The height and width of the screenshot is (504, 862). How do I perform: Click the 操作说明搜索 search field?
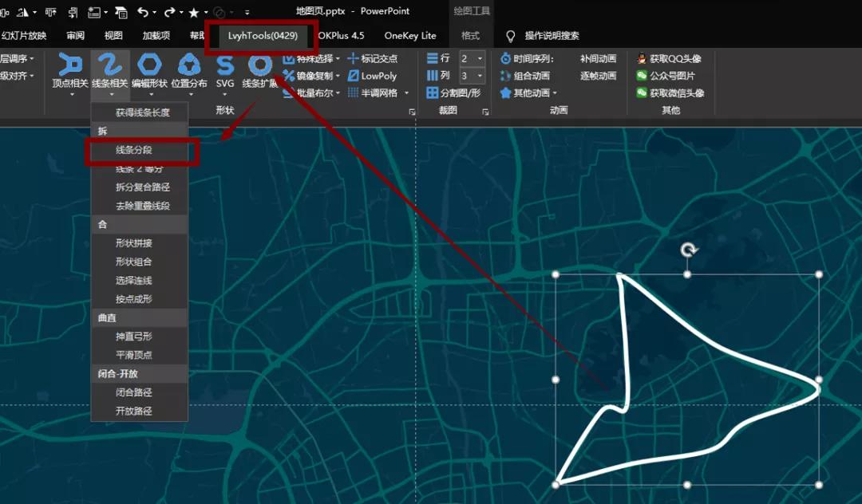(552, 36)
